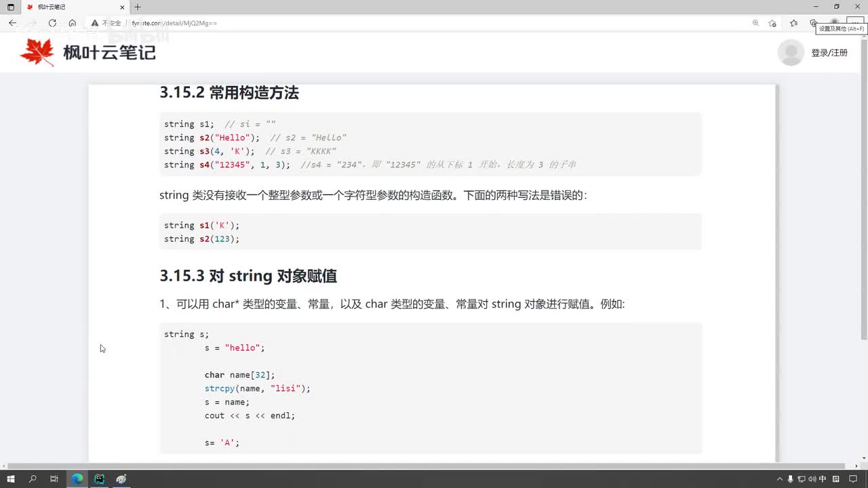
Task: Click the 枫叶云笔记 site title
Action: (x=109, y=52)
